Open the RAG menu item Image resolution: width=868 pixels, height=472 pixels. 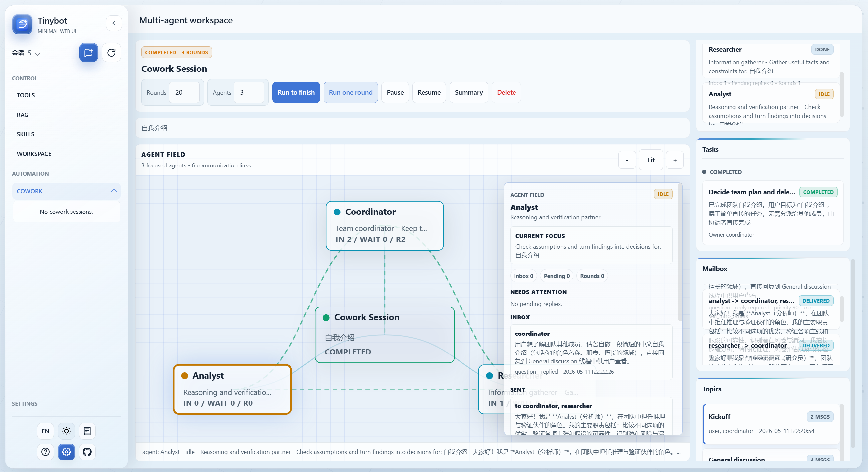[66, 115]
